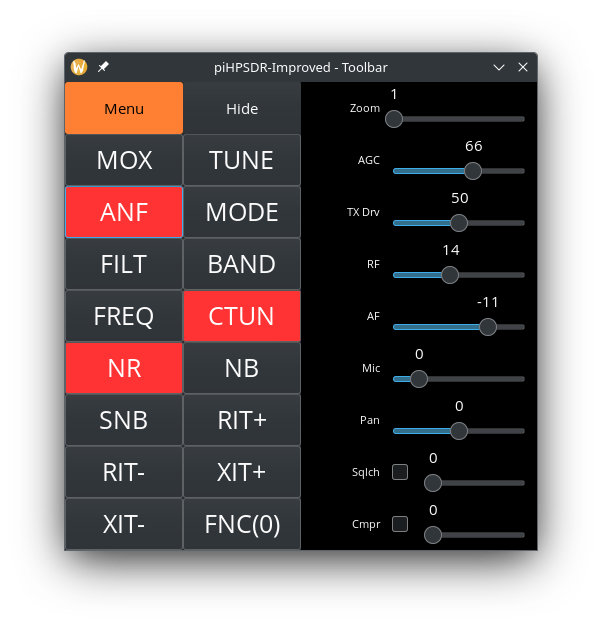
Task: Click the AGC slider handle
Action: click(473, 171)
